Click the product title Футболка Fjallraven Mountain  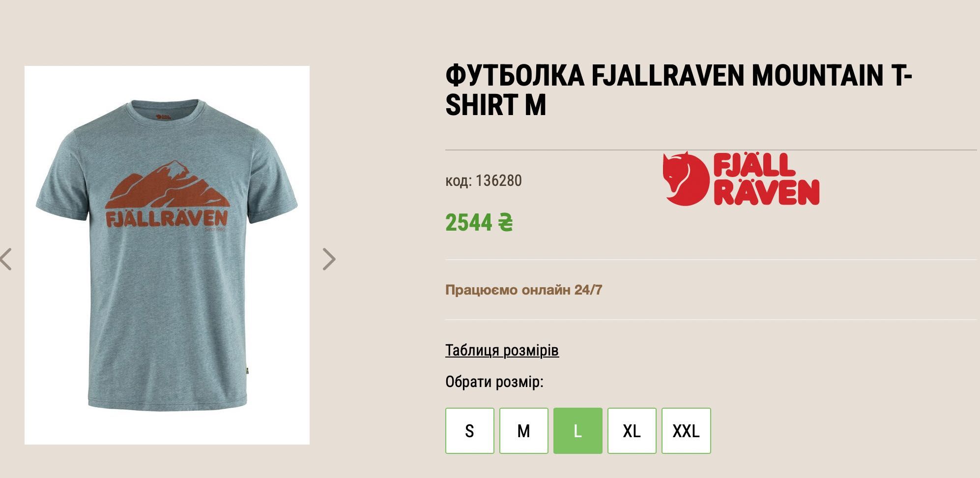[679, 90]
